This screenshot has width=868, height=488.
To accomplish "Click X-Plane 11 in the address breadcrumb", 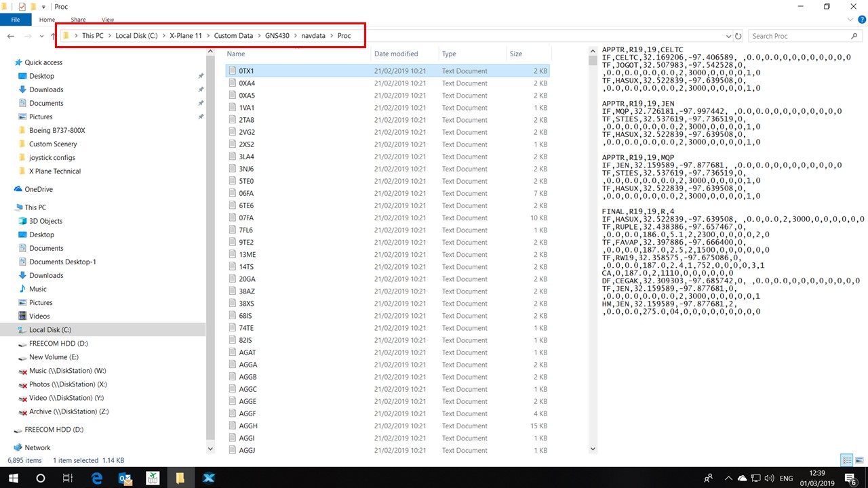I will tap(185, 36).
